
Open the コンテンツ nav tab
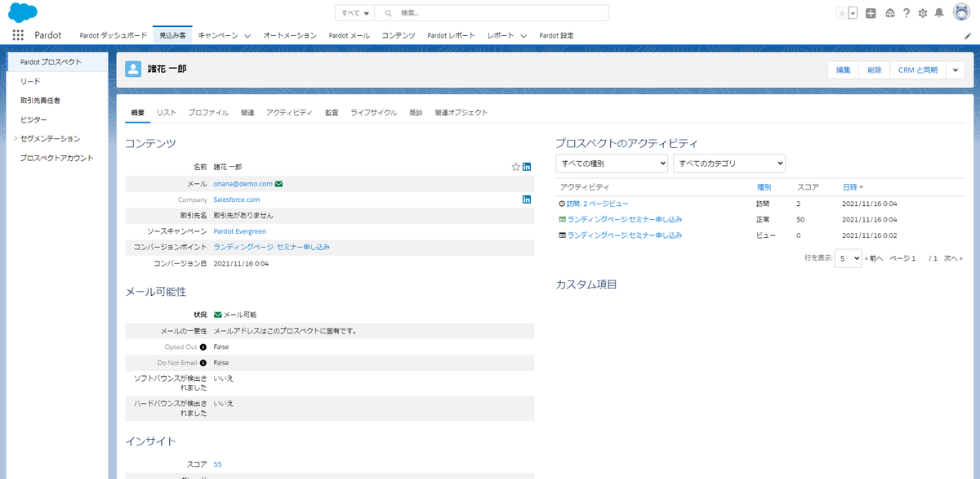(x=399, y=36)
